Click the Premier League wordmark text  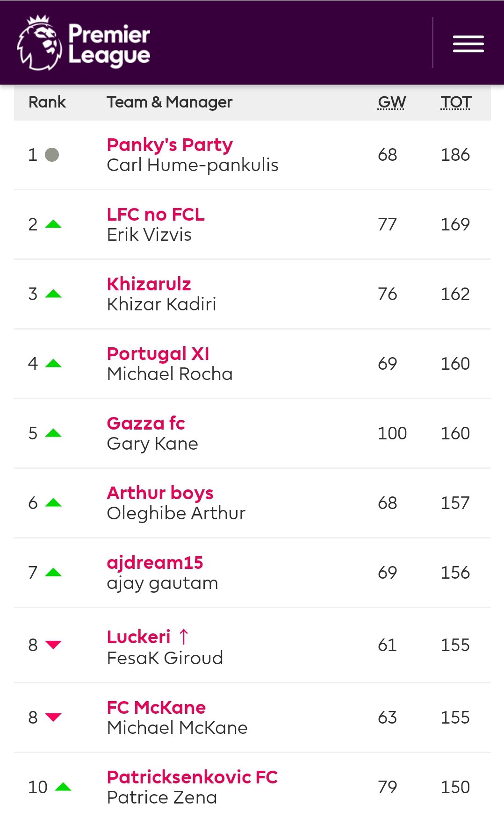[109, 45]
